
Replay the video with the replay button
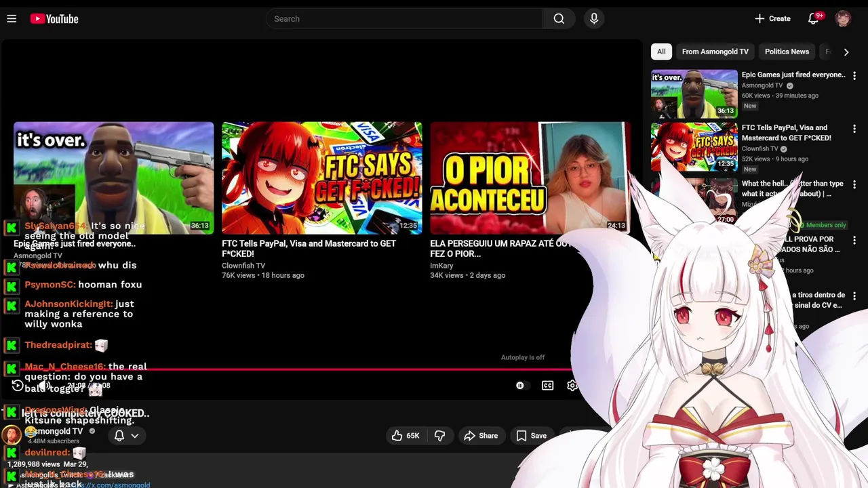point(18,386)
